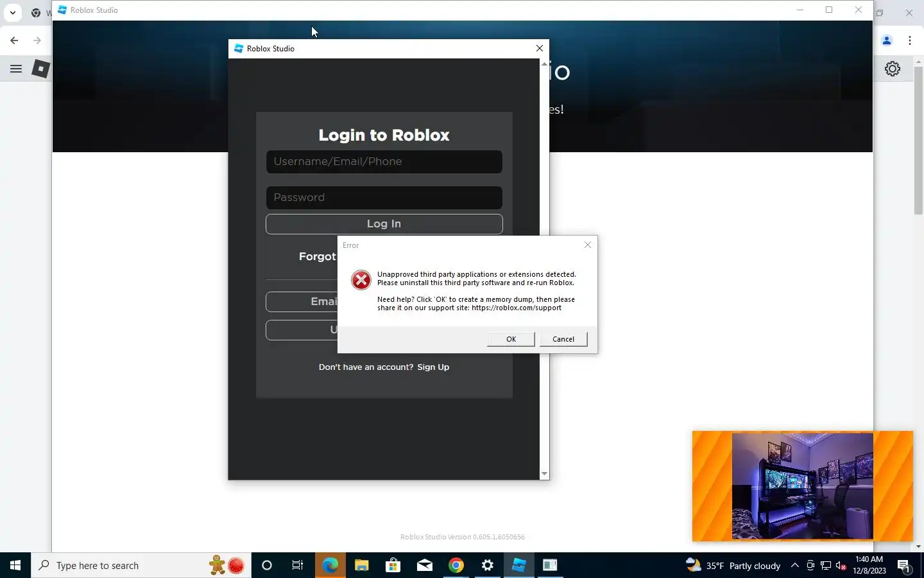Click the network icon in system tray
The image size is (924, 578).
pos(826,565)
